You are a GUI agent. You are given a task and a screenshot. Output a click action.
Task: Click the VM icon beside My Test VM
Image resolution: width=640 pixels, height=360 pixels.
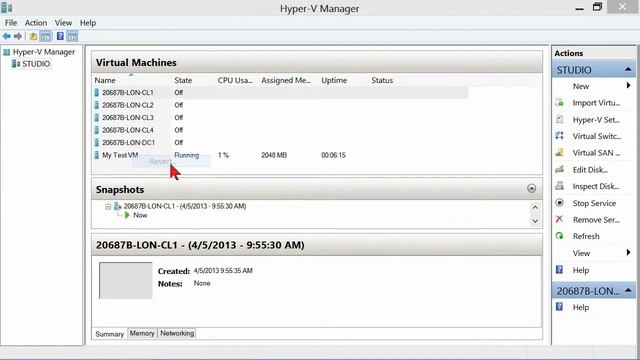97,155
